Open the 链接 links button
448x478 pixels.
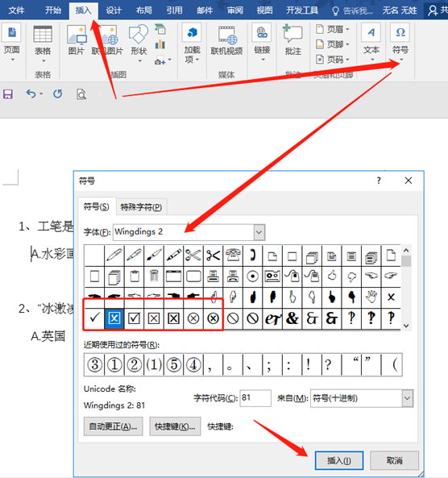(x=262, y=43)
